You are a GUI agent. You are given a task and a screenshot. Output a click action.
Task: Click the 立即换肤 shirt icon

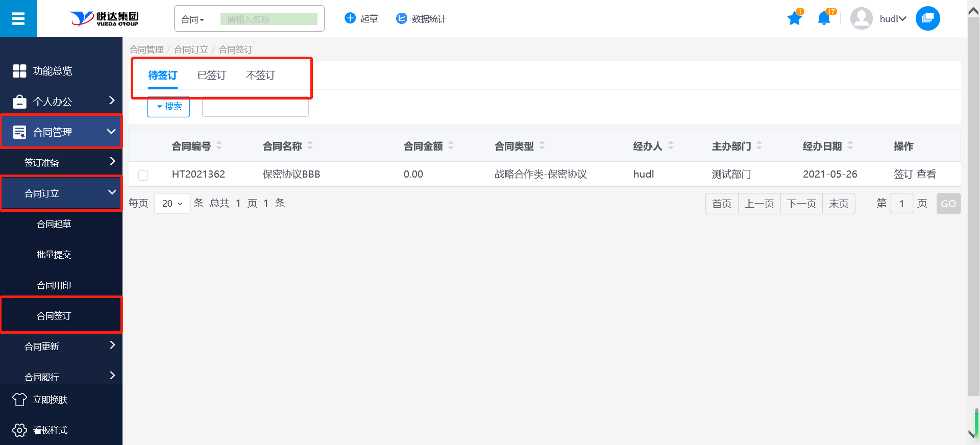19,400
